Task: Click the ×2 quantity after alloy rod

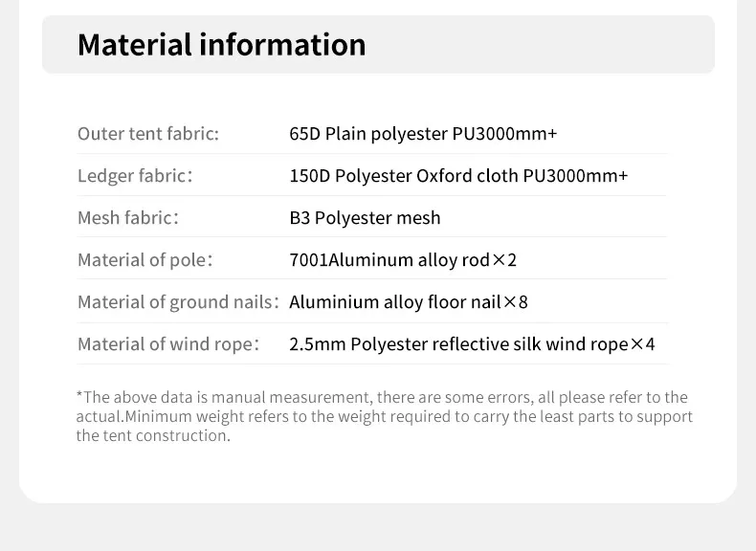Action: (505, 260)
